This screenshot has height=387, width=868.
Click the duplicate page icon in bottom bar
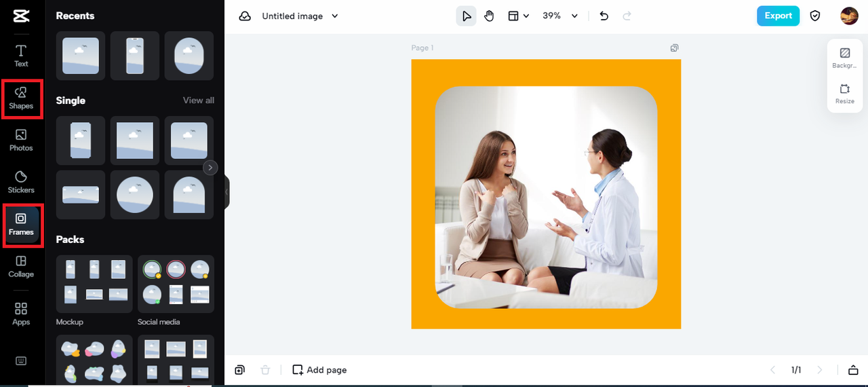click(x=240, y=370)
